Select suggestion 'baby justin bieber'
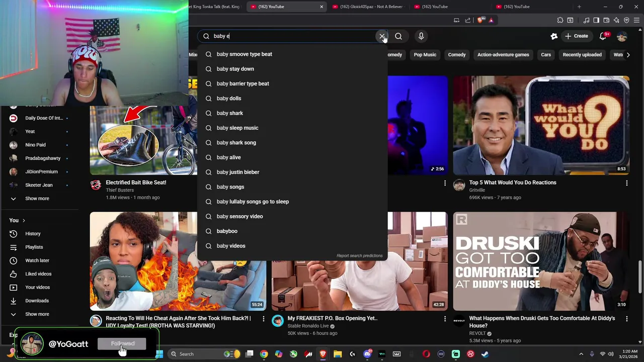Viewport: 644px width, 362px height. point(292,172)
